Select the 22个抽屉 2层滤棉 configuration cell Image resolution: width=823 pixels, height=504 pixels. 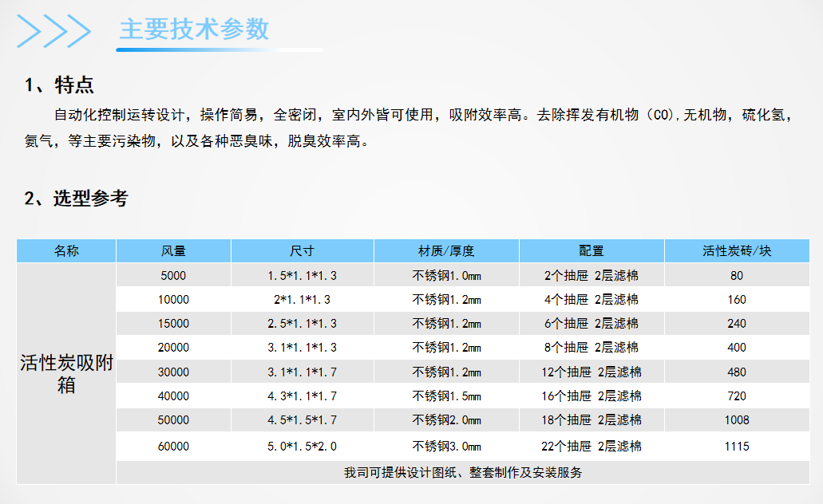point(592,447)
